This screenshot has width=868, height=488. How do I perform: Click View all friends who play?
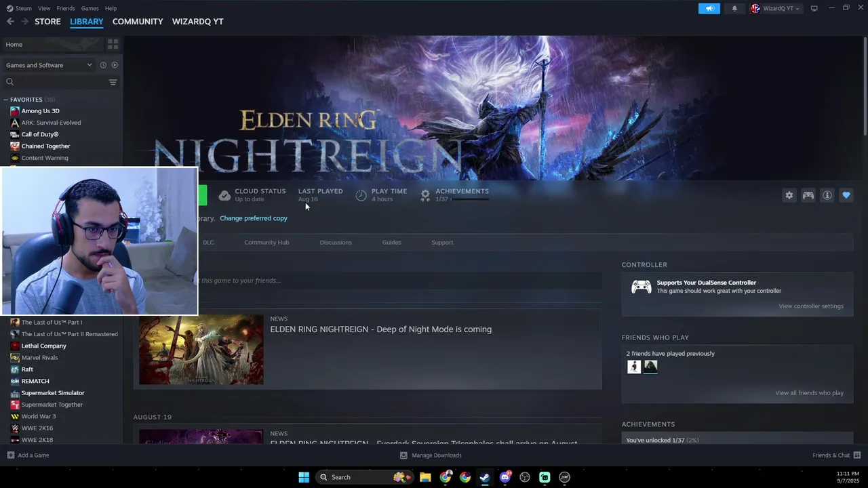809,393
